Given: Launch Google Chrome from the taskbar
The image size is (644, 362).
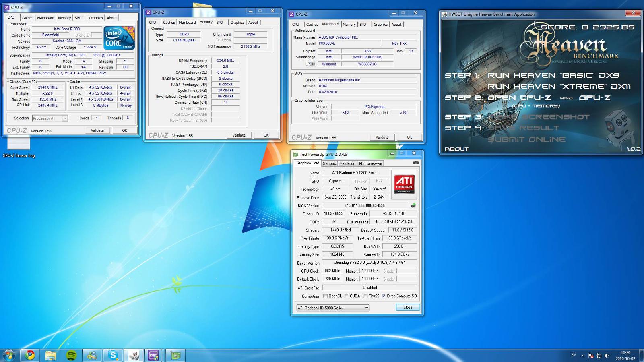Looking at the screenshot, I should point(30,355).
